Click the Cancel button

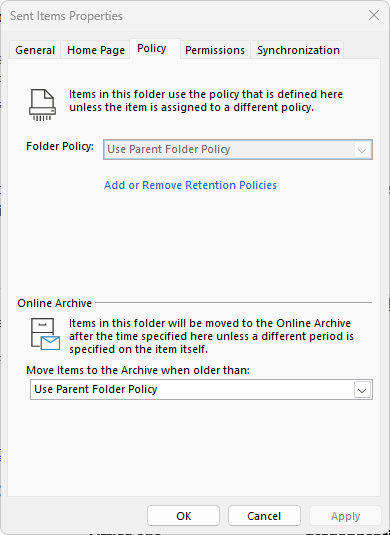tap(264, 516)
